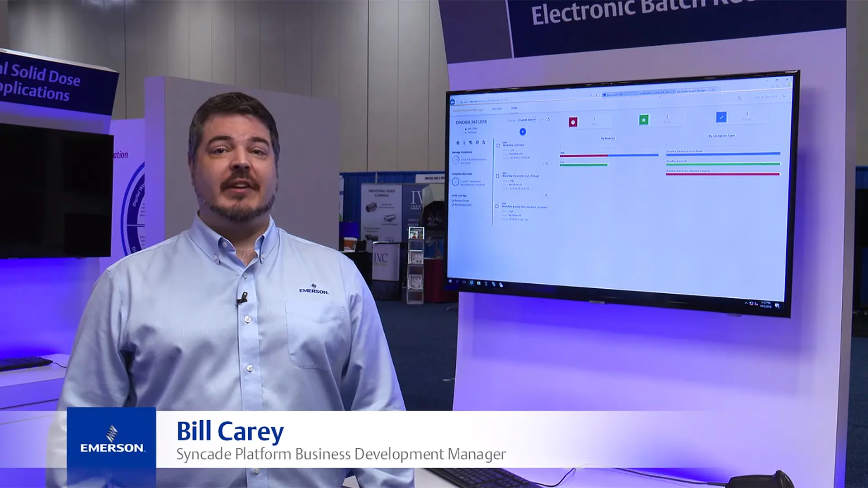Viewport: 868px width, 488px height.
Task: Select the Order tab
Action: [514, 108]
